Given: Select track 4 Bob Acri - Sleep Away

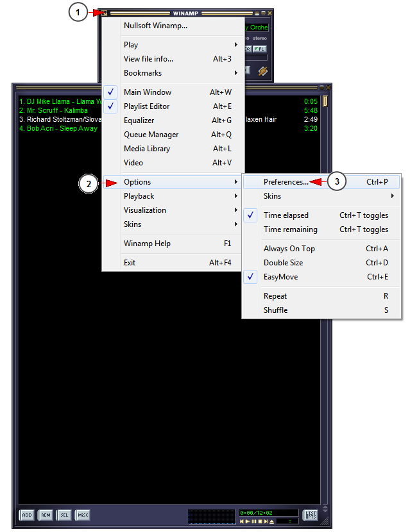Looking at the screenshot, I should [58, 129].
